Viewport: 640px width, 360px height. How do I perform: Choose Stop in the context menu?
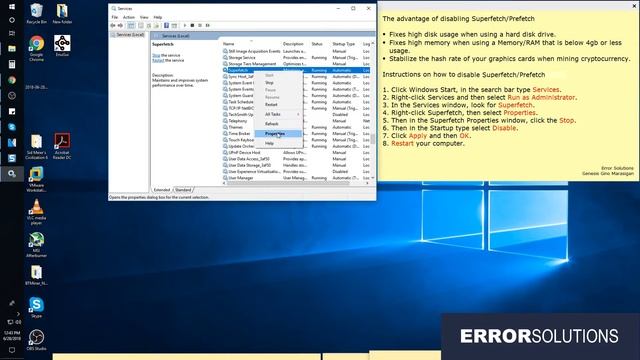278,82
